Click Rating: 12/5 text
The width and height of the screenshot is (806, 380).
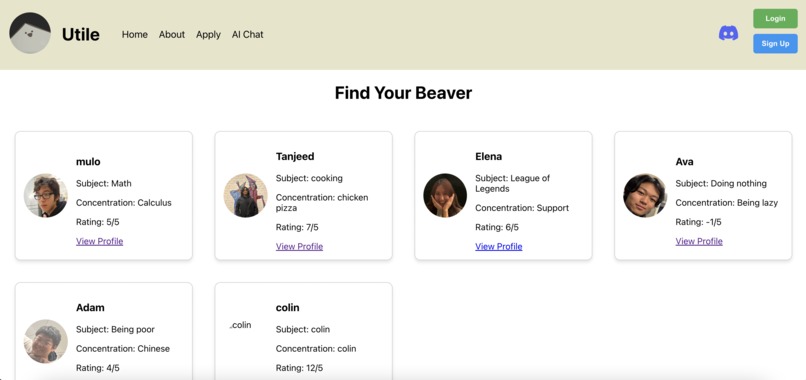299,368
